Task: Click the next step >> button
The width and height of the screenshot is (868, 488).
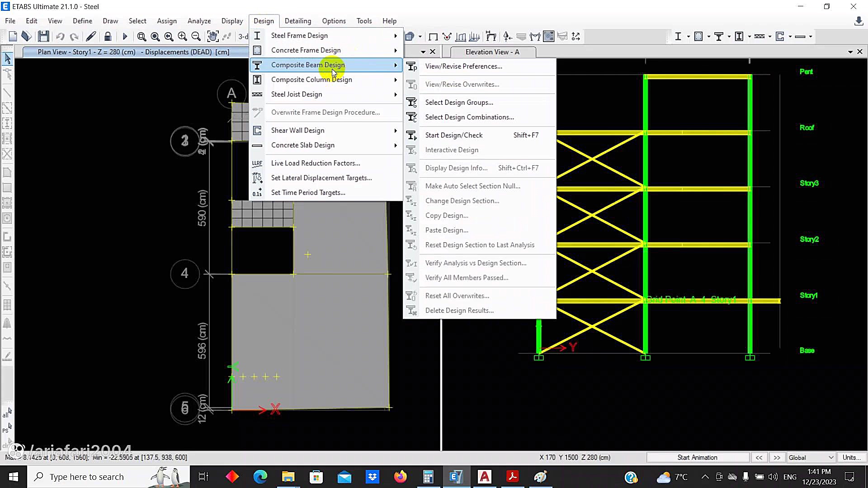Action: (x=777, y=457)
